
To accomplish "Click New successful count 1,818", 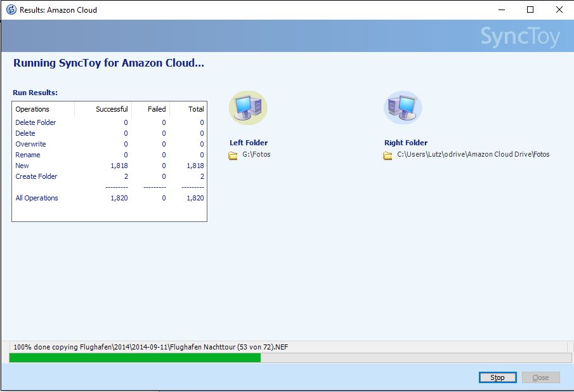I will coord(119,166).
